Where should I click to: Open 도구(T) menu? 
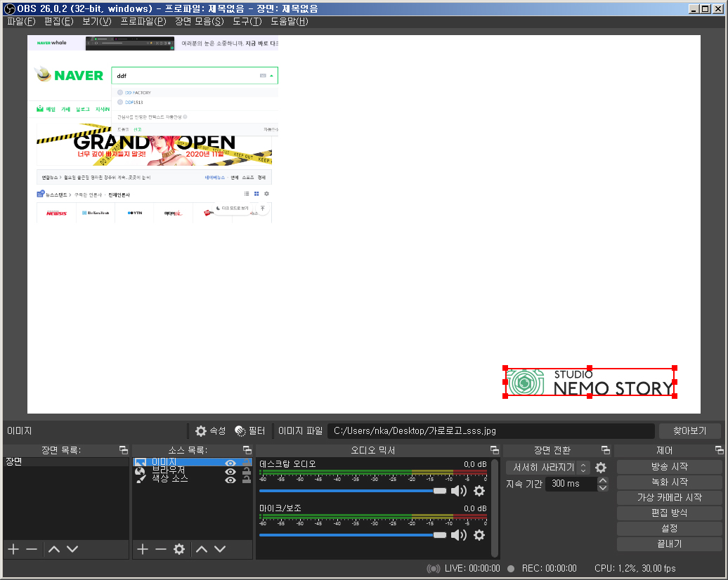247,21
